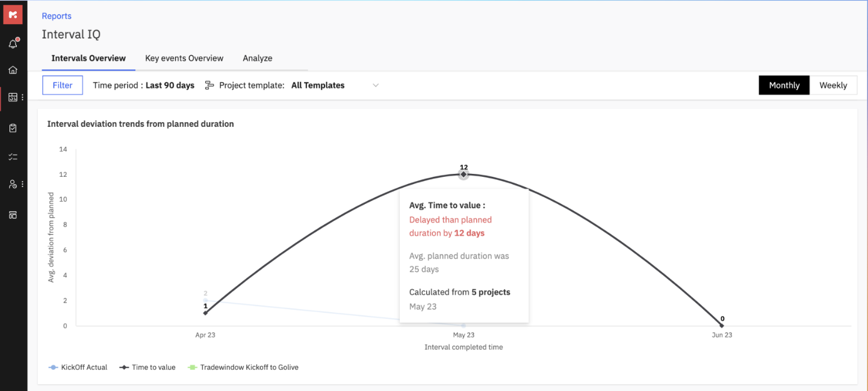868x391 pixels.
Task: Click the Jun 23 data point
Action: [722, 325]
